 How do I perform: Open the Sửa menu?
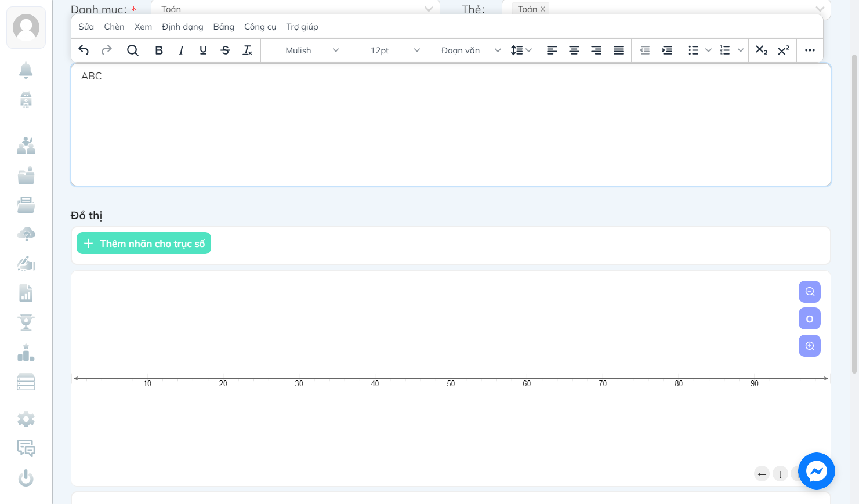(86, 27)
